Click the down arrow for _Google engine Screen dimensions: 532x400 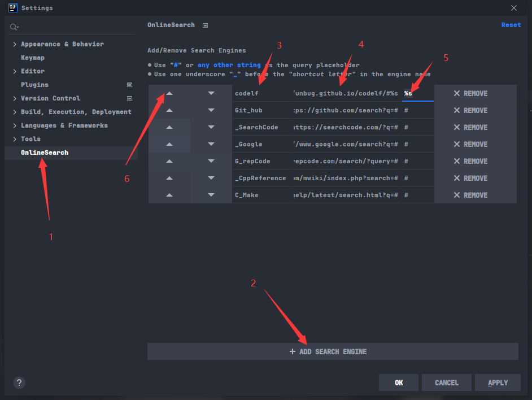[211, 144]
